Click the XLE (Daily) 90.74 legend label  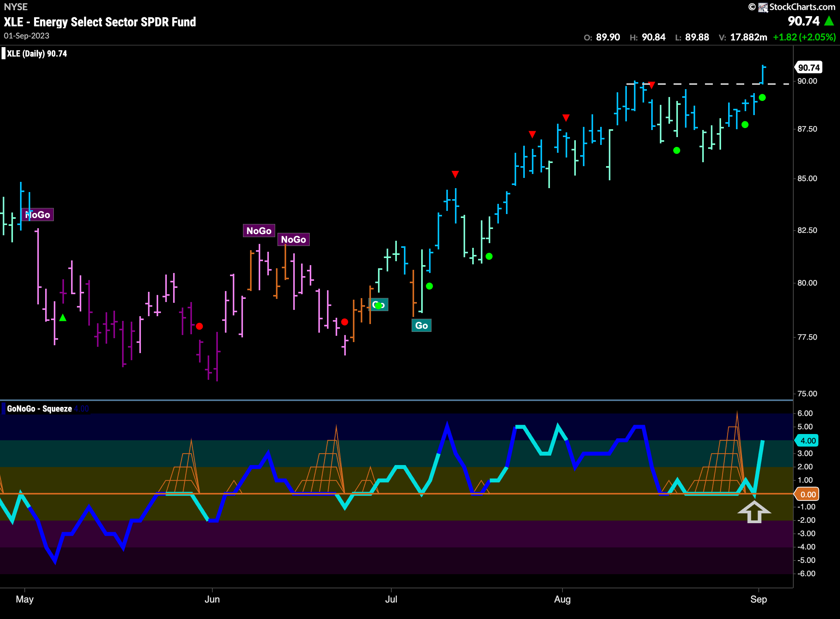pos(37,54)
